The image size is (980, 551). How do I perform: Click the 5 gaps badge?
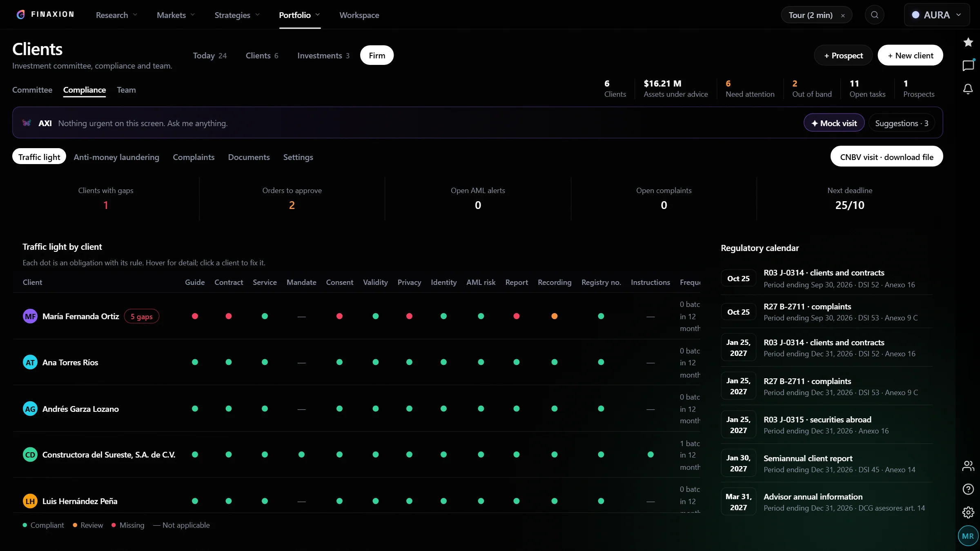pyautogui.click(x=141, y=316)
